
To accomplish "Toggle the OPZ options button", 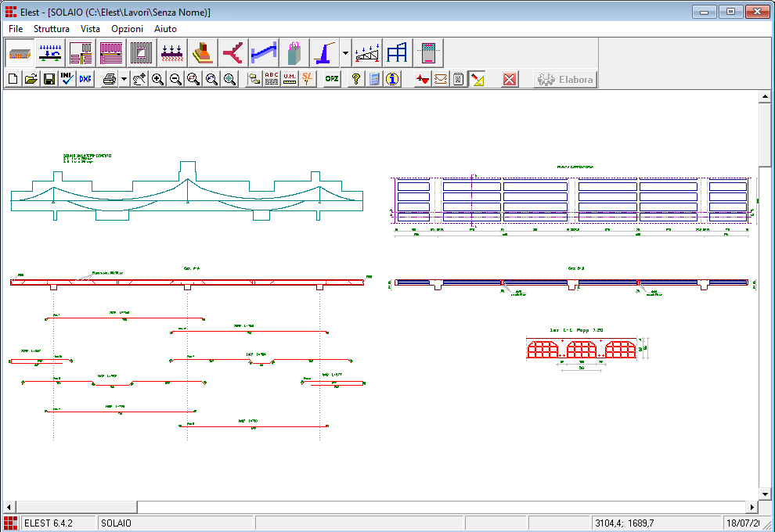I will 332,79.
